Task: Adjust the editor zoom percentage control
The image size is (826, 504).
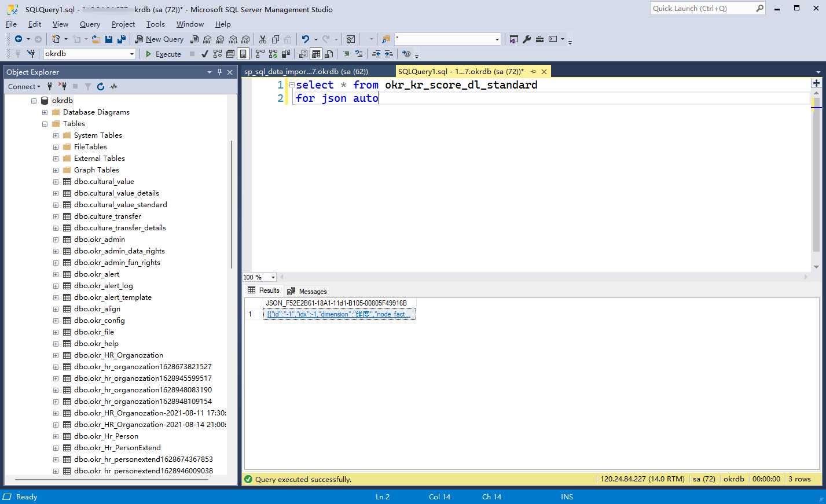Action: pos(258,277)
